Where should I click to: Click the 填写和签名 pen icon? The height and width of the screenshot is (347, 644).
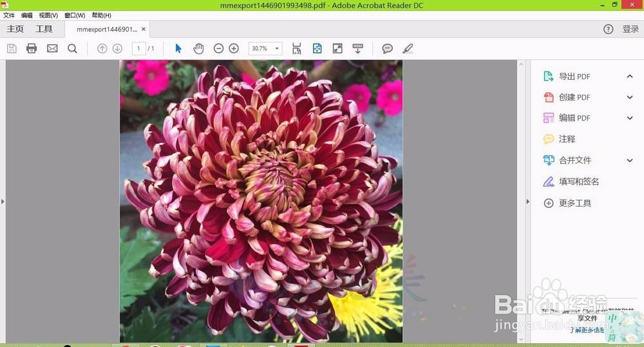[x=548, y=182]
